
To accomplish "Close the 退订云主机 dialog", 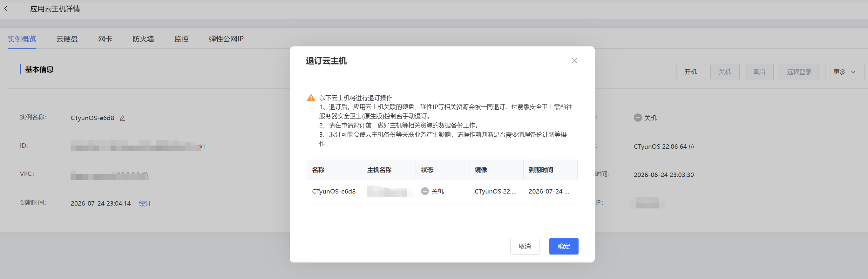I will coord(574,61).
